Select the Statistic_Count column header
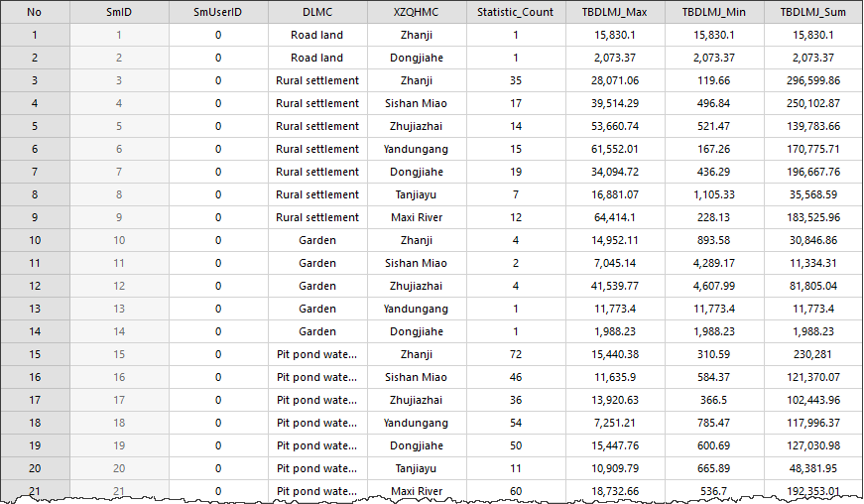Screen dimensions: 864x504 [515, 13]
